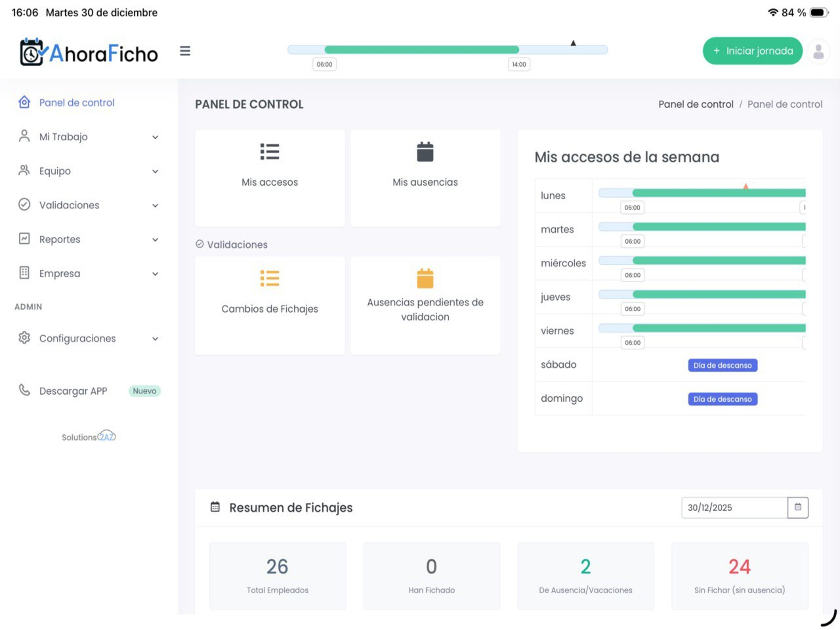Open Ausencias pendientes de validacion card
The image size is (840, 630).
click(x=425, y=306)
